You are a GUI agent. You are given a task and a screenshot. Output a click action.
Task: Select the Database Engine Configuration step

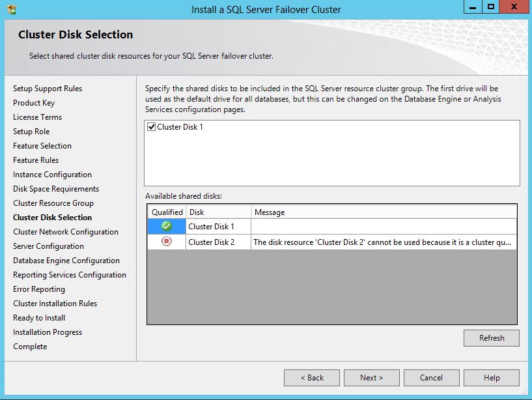(66, 261)
